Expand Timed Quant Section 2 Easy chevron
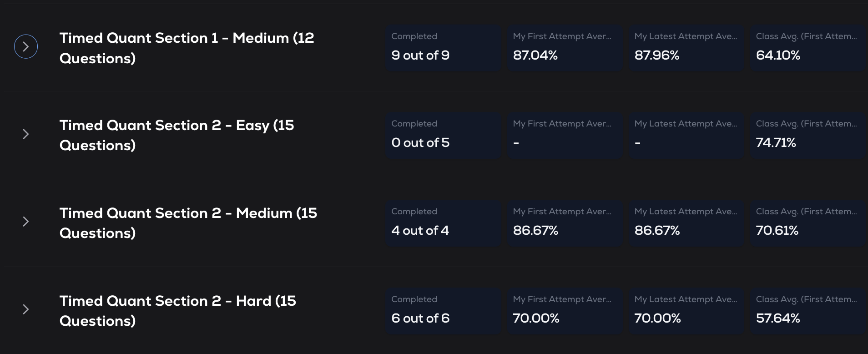Screen dimensions: 868x354 (x=26, y=134)
